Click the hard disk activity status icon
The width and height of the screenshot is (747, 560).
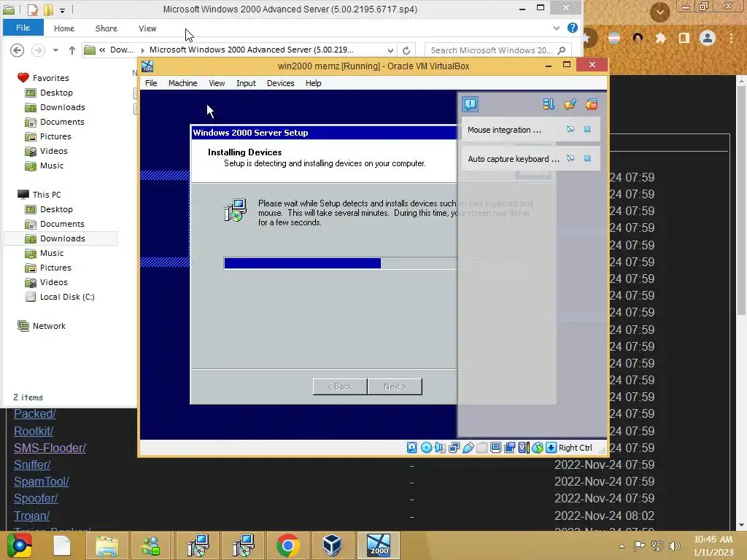412,448
